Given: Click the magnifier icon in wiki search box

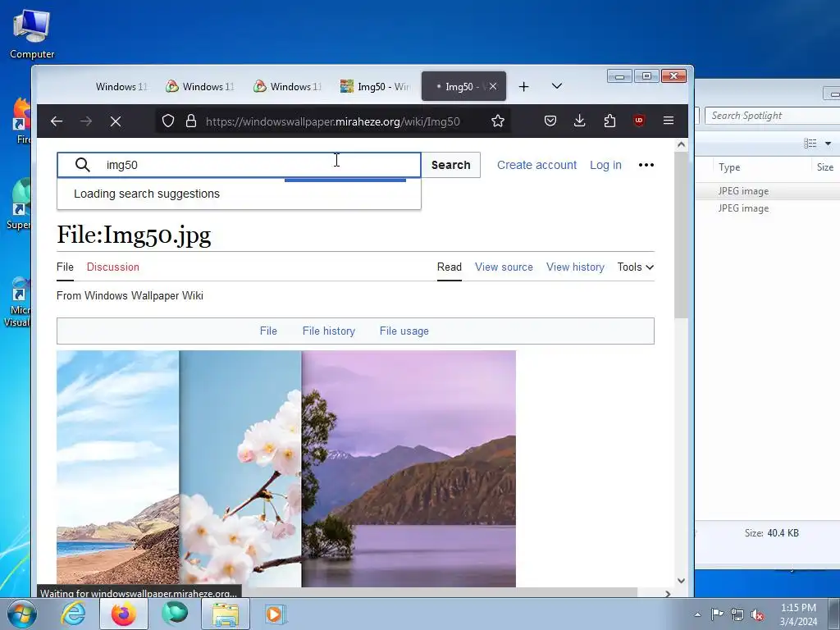Looking at the screenshot, I should coord(83,165).
